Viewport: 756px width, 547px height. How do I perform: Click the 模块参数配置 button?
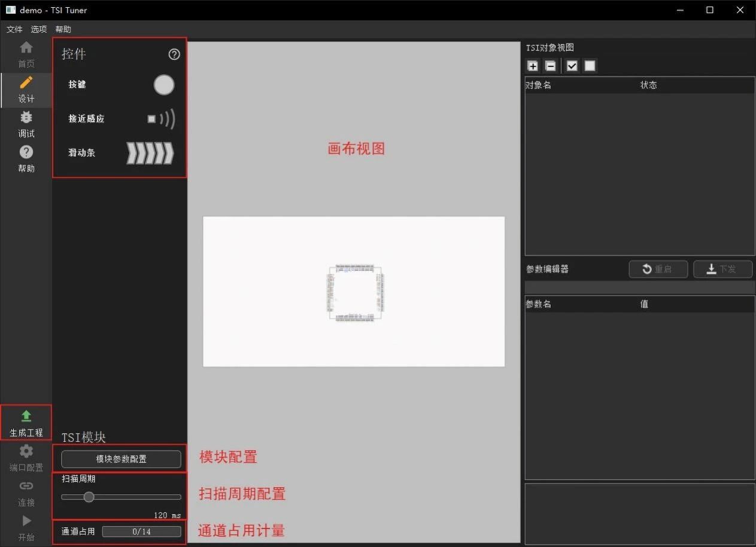pyautogui.click(x=121, y=459)
